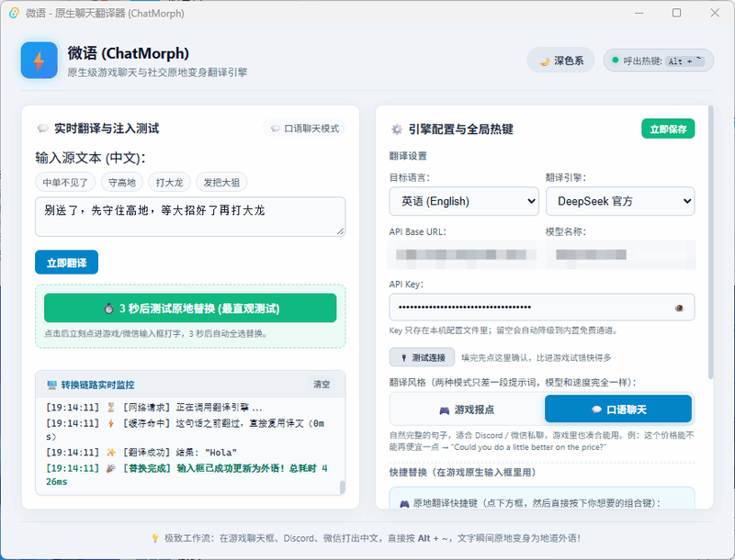
Task: Click the gamepad icon in 游戏报点
Action: (x=444, y=410)
